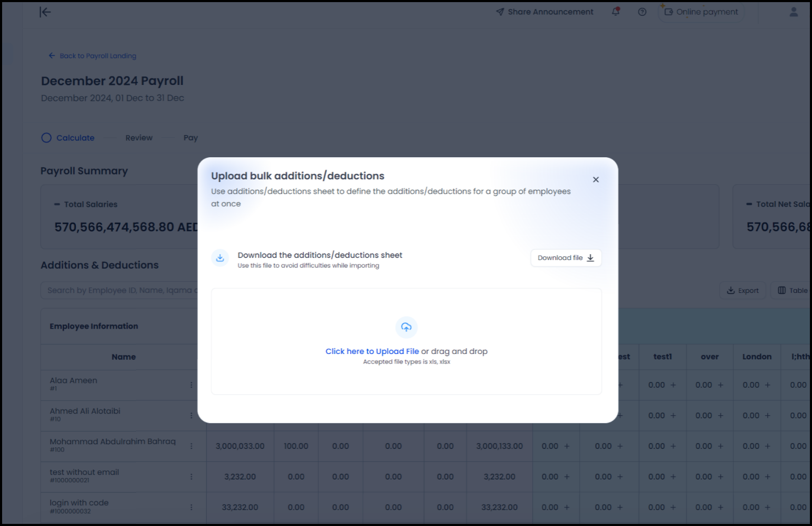The height and width of the screenshot is (526, 812).
Task: Click the Download file button
Action: tap(566, 258)
